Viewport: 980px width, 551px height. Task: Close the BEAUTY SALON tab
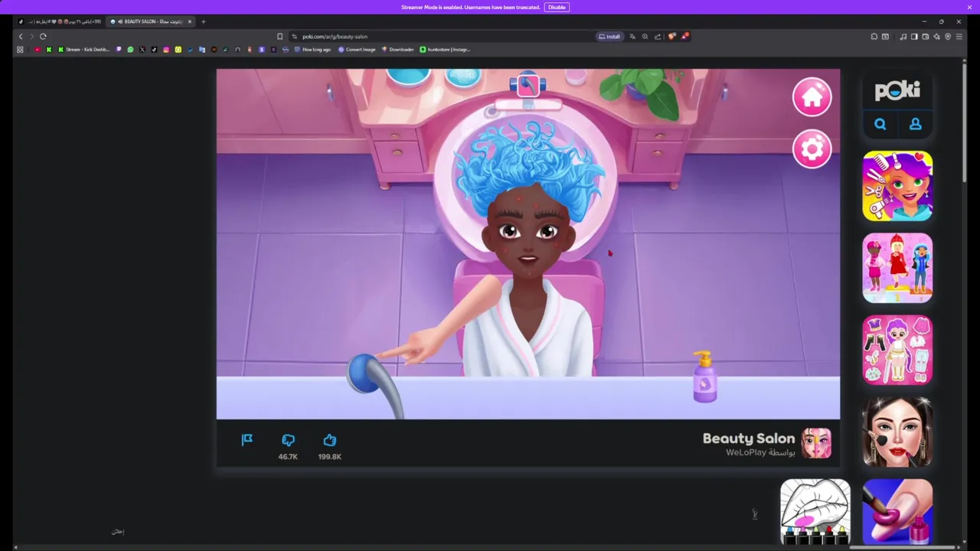point(190,21)
